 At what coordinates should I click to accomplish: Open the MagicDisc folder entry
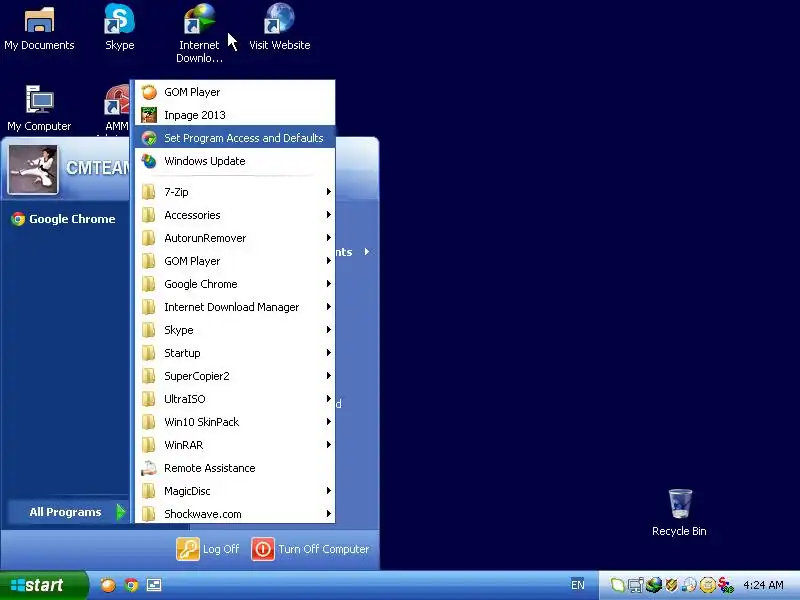pyautogui.click(x=235, y=491)
